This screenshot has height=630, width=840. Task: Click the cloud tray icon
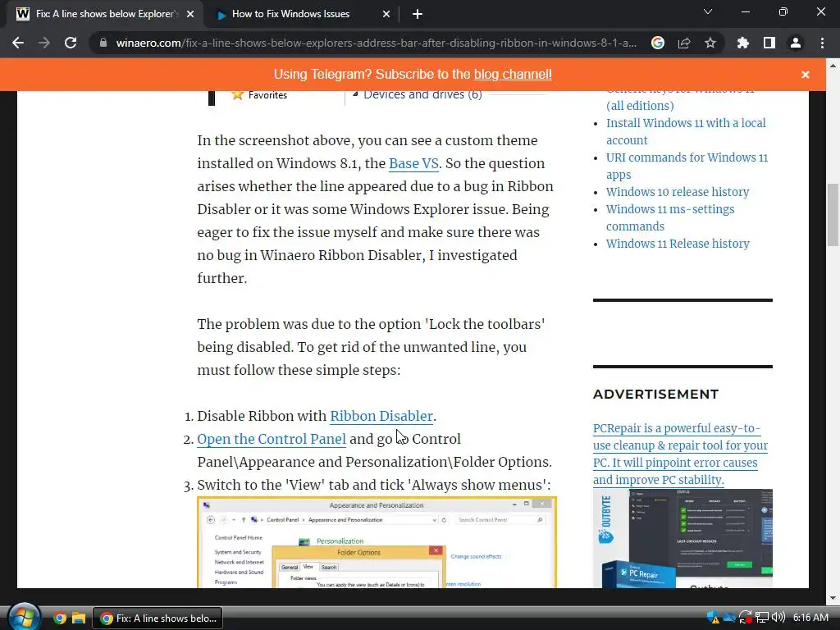tap(728, 618)
